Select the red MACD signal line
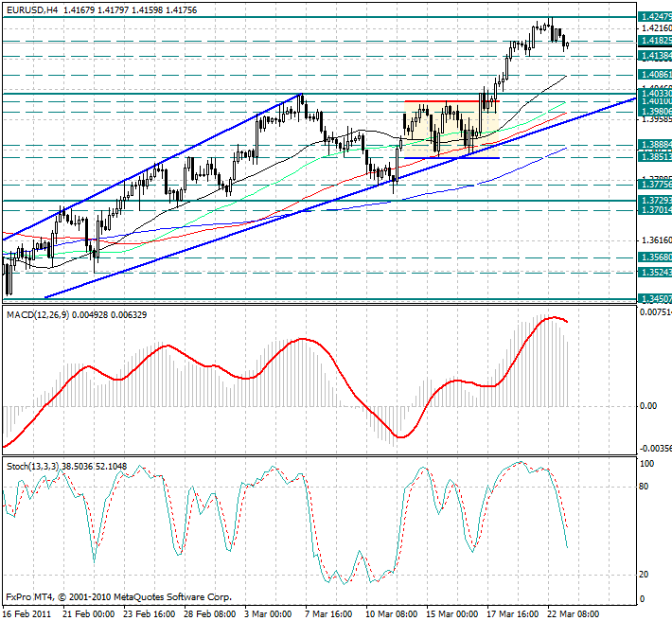This screenshot has height=621, width=672. click(x=285, y=381)
